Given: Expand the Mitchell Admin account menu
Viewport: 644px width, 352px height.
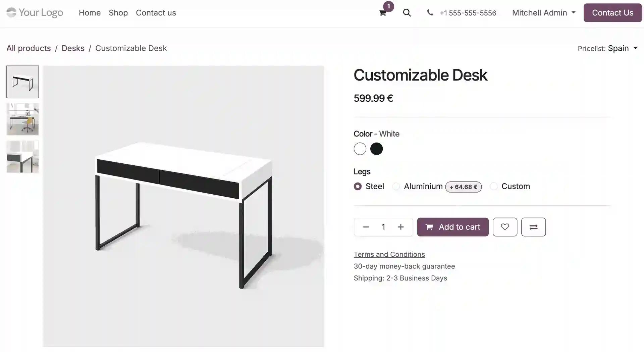Looking at the screenshot, I should (543, 13).
